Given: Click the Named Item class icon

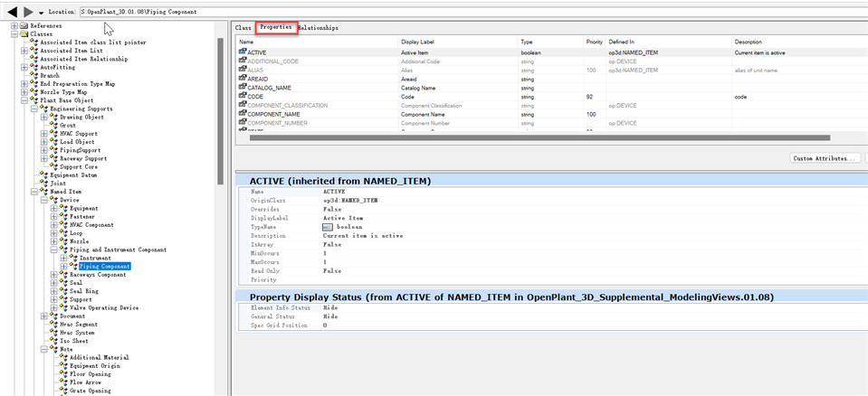Looking at the screenshot, I should point(44,192).
